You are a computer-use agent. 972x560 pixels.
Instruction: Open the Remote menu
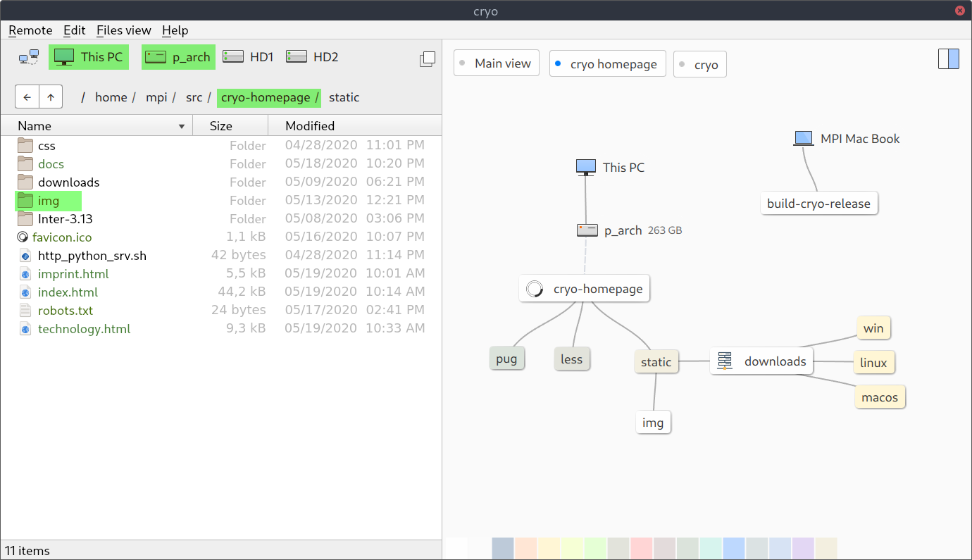[30, 30]
